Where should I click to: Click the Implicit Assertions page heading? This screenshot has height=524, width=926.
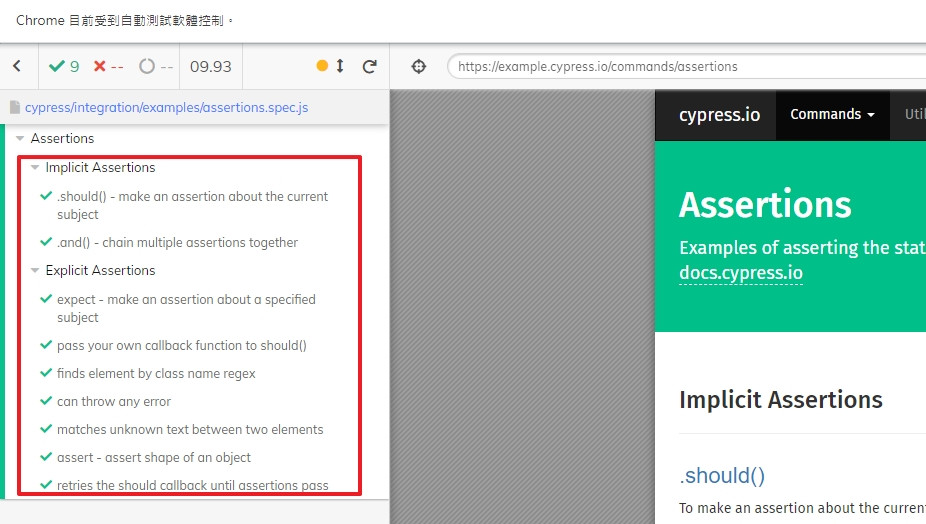point(781,400)
